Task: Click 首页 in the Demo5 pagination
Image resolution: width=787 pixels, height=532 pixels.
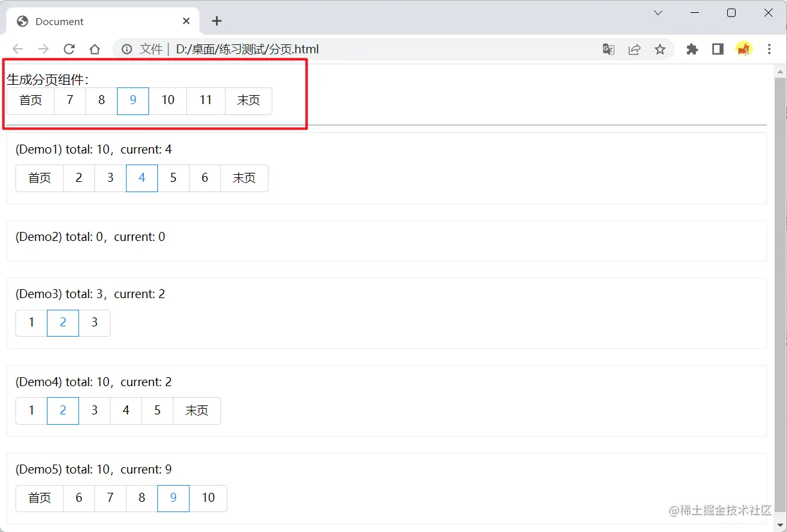Action: (40, 498)
